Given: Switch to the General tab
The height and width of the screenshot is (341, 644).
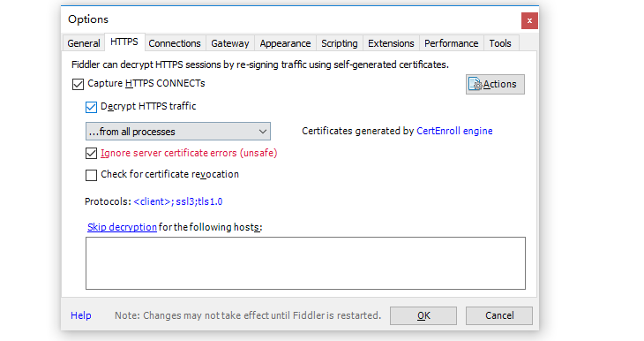Looking at the screenshot, I should click(84, 43).
